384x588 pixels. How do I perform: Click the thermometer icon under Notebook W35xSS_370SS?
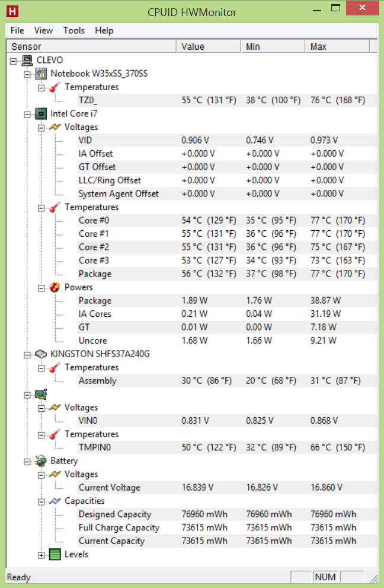pos(55,87)
